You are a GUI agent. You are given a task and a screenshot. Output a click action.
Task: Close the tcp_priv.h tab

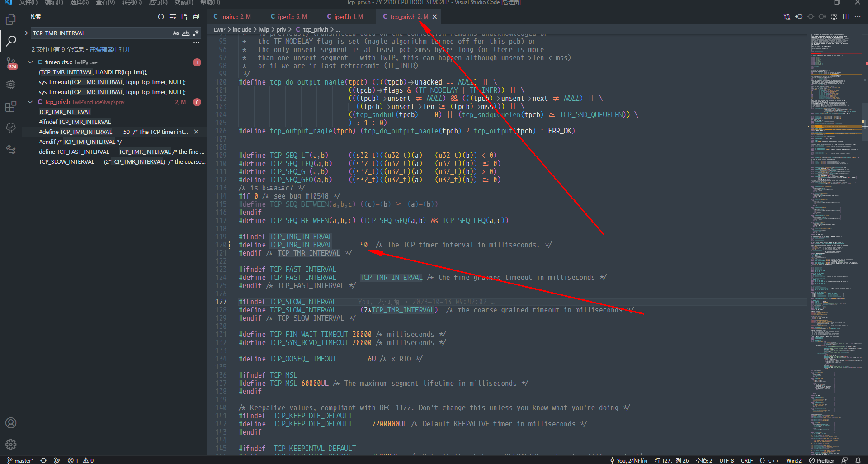click(434, 17)
